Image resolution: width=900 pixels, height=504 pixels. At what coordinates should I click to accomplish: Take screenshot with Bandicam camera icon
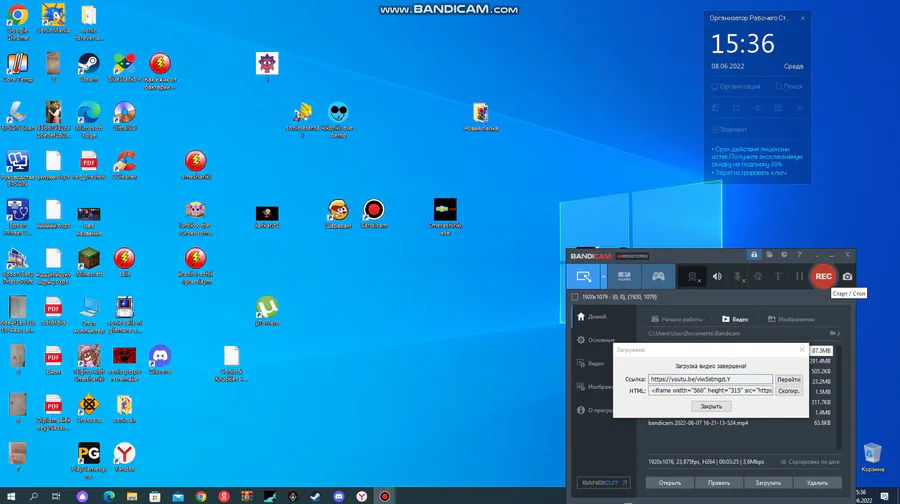coord(847,277)
